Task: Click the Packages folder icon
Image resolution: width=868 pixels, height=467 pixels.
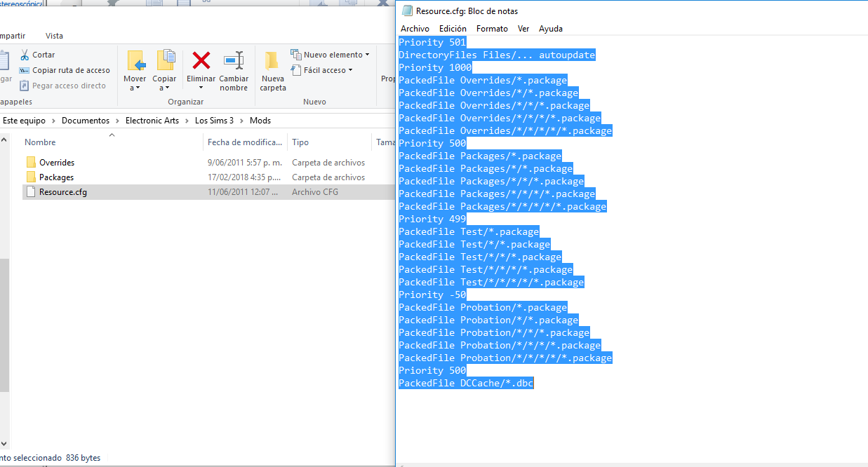Action: click(x=31, y=177)
